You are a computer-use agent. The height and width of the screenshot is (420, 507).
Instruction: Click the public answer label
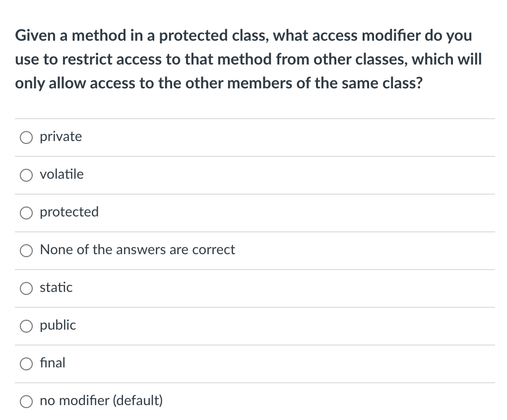pyautogui.click(x=58, y=325)
